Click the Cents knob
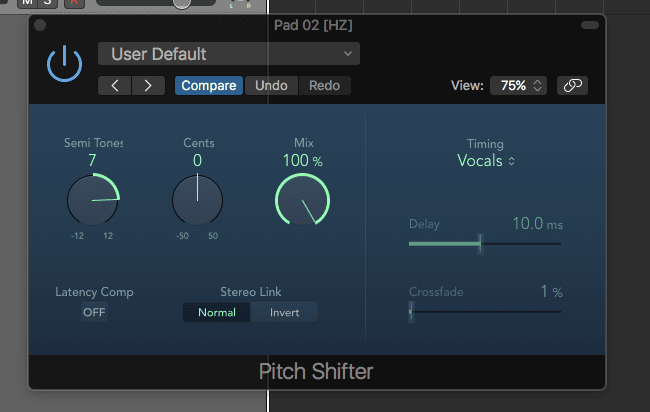 [197, 199]
